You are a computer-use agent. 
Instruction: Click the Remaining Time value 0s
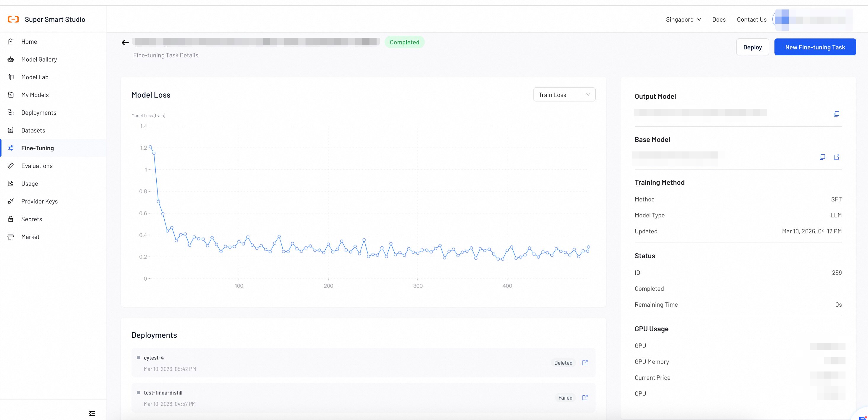pyautogui.click(x=838, y=304)
